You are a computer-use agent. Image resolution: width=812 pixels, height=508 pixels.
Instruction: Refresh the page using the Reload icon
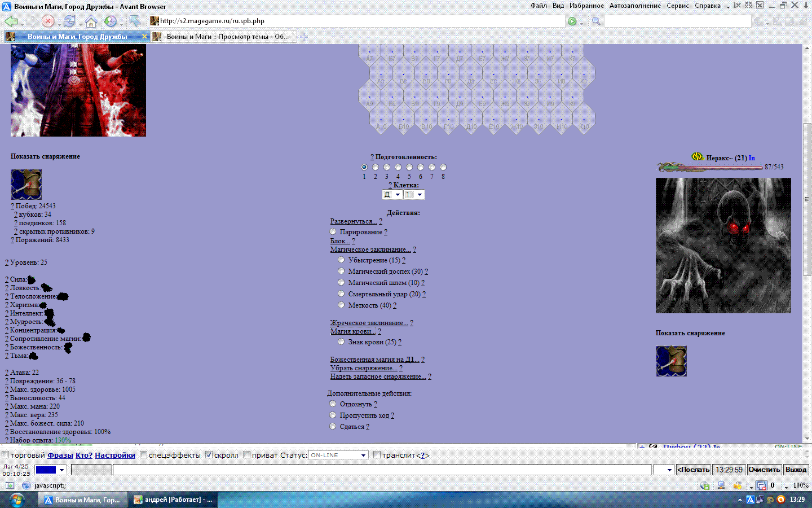click(69, 21)
